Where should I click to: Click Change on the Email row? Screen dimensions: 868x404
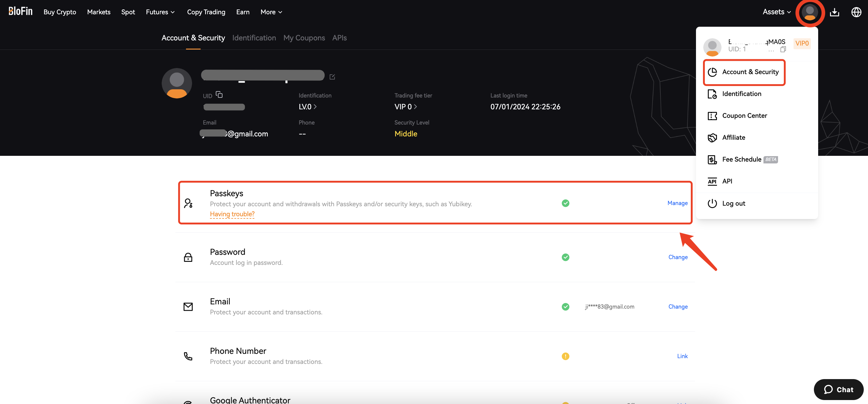coord(678,307)
